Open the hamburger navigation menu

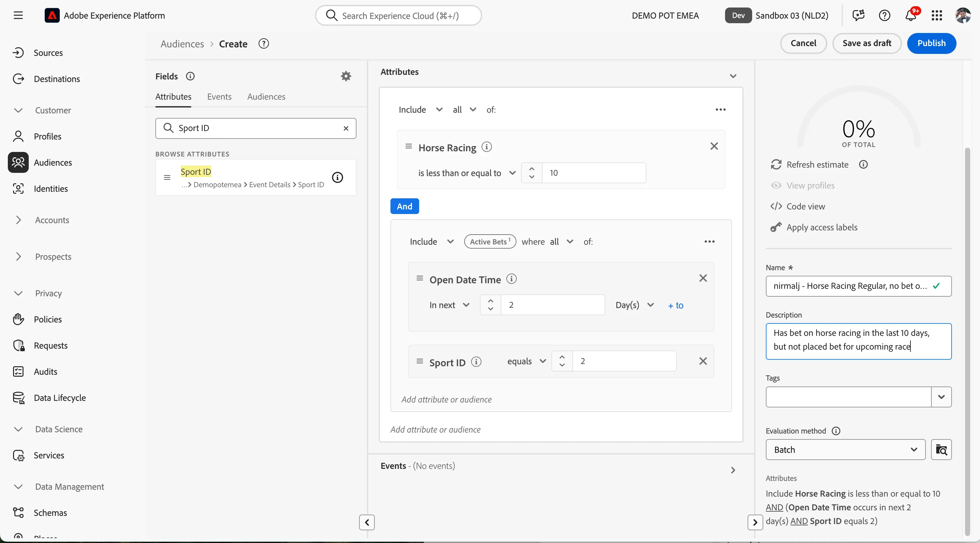[18, 16]
